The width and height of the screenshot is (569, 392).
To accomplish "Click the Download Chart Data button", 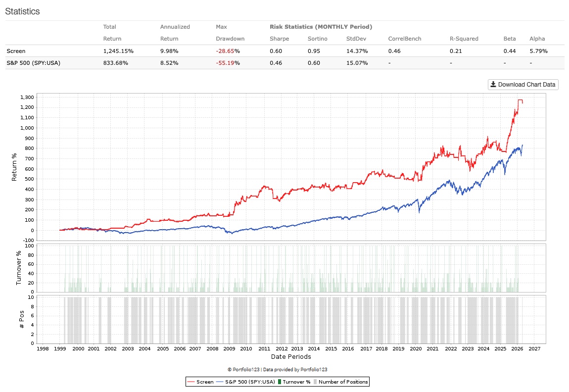I will click(523, 85).
